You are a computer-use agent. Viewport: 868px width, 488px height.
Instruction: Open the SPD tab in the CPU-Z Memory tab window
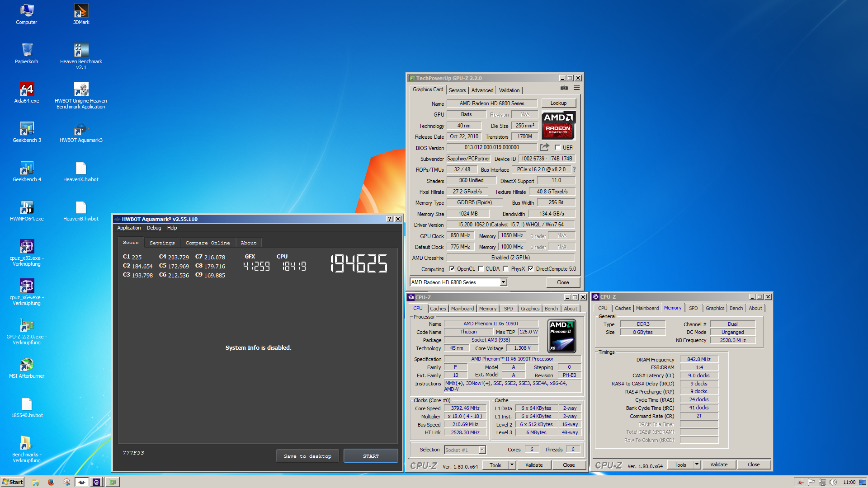pyautogui.click(x=693, y=308)
